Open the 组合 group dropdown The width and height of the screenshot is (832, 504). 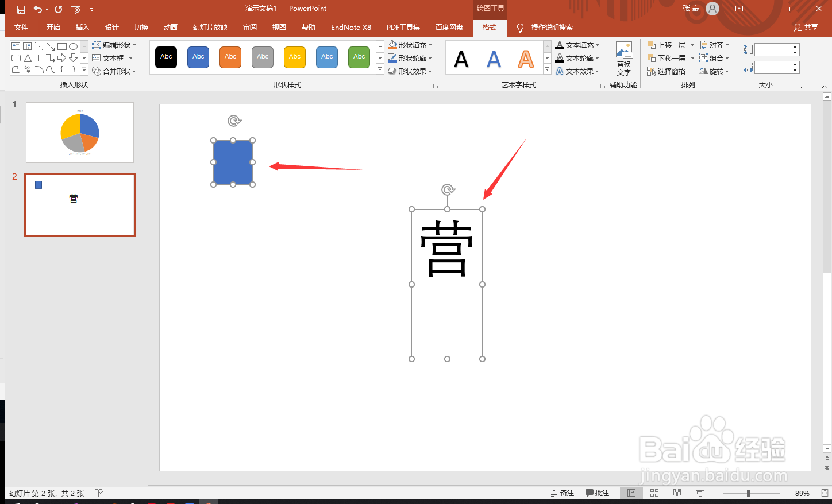[714, 58]
